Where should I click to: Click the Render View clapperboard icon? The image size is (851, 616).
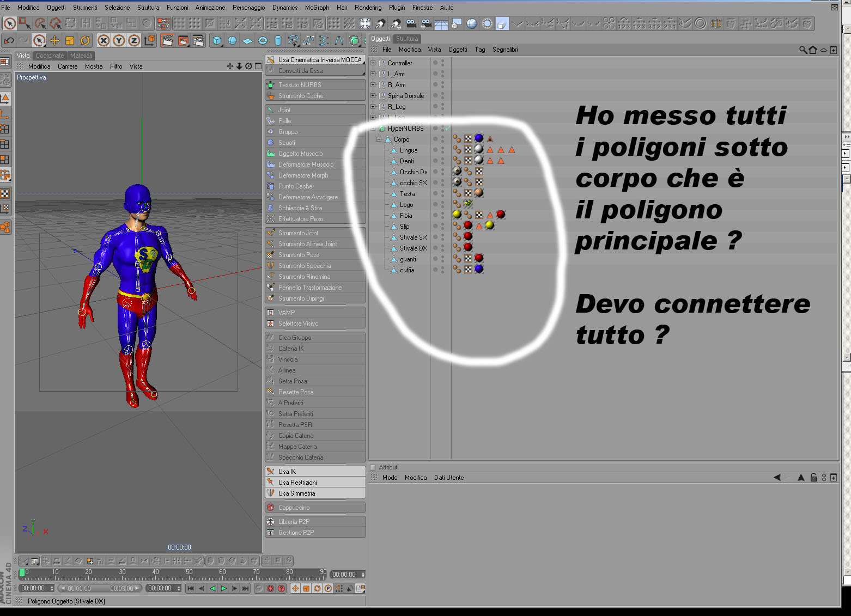[x=168, y=40]
